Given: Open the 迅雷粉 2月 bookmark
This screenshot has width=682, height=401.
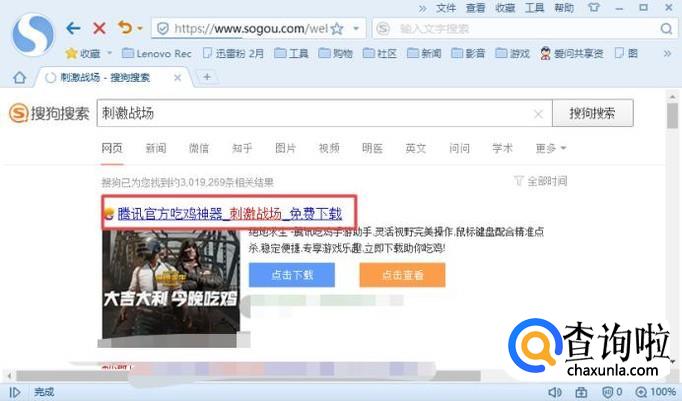Looking at the screenshot, I should tap(234, 53).
